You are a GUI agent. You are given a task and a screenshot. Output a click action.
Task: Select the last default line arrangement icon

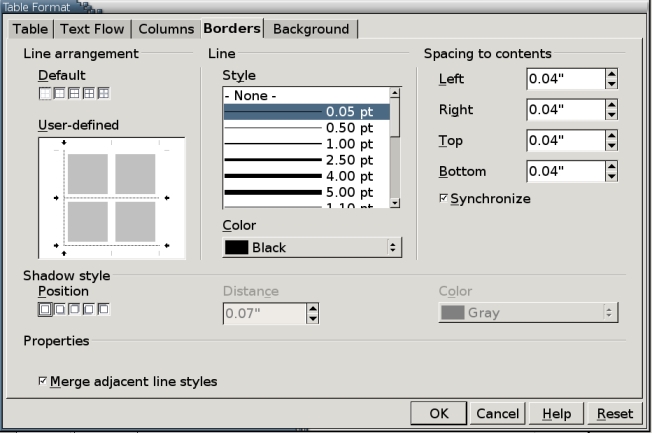coord(104,93)
